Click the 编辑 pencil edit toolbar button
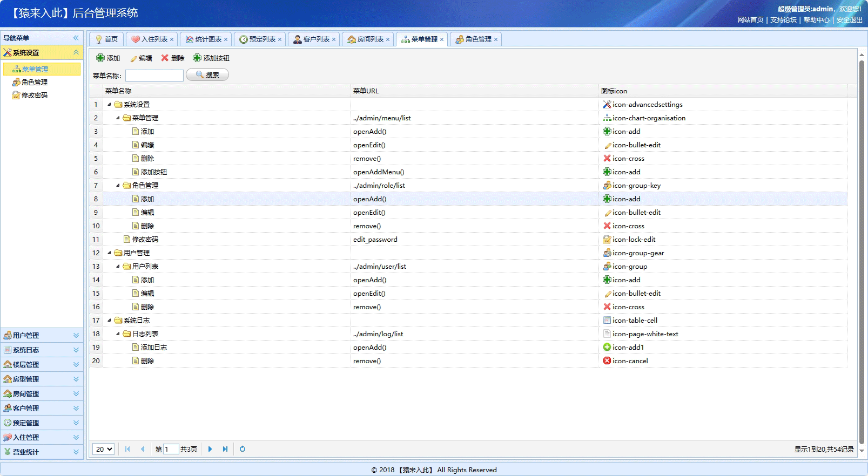 [141, 58]
